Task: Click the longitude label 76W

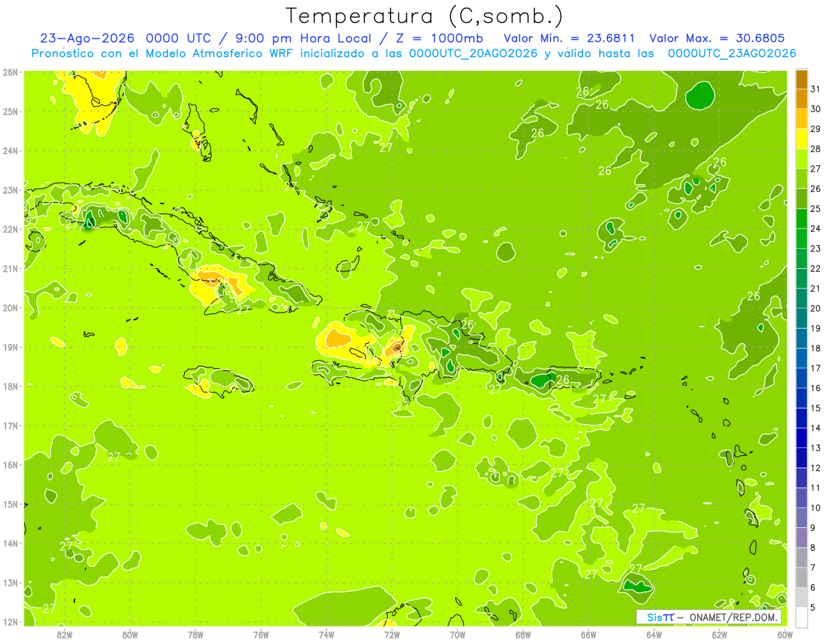Action: click(261, 634)
